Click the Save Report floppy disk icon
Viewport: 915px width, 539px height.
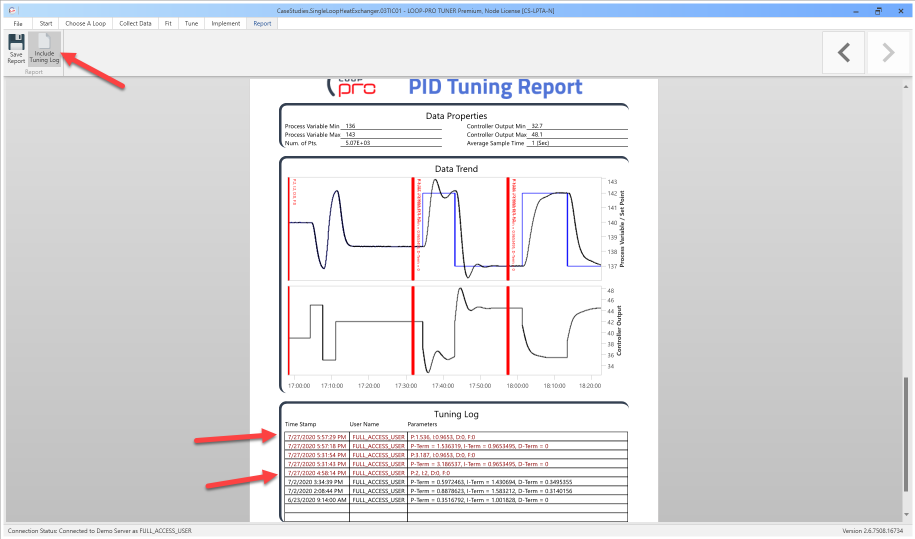point(16,42)
